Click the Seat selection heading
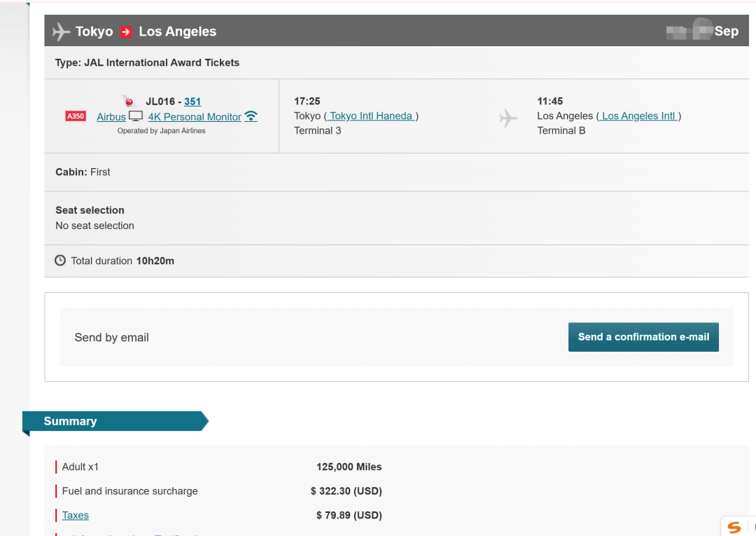Viewport: 756px width, 536px height. tap(90, 210)
